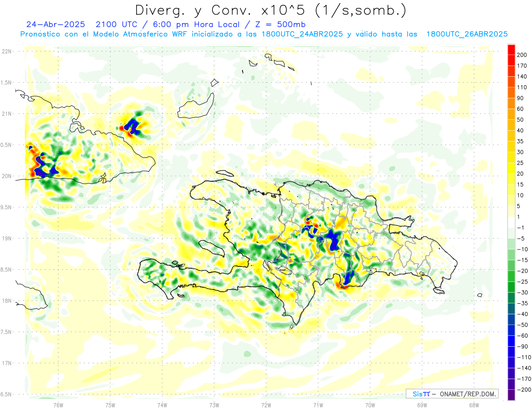Pick the green swatch between -20 and -25

512,277
